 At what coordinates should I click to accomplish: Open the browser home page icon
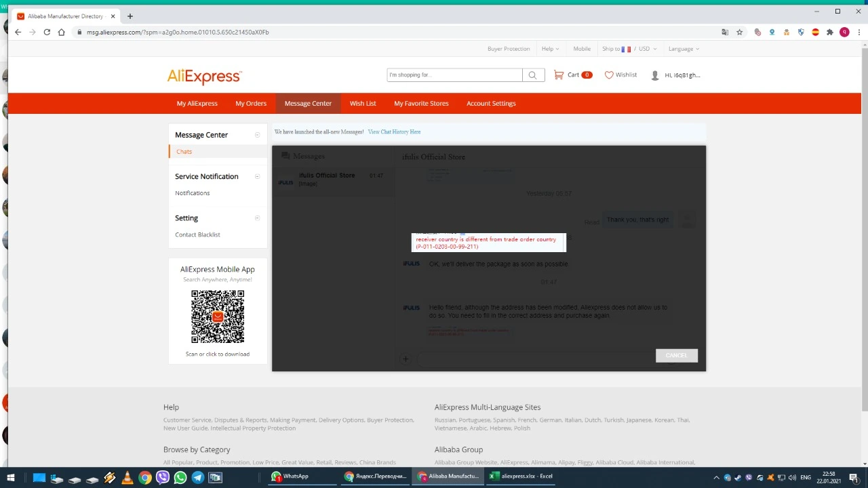coord(62,32)
